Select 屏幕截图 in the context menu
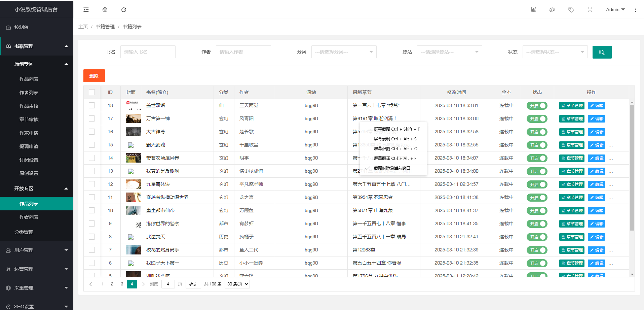Image resolution: width=644 pixels, height=310 pixels. pyautogui.click(x=396, y=129)
